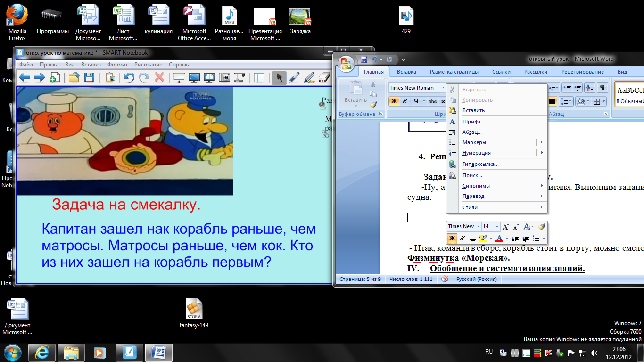Show screen shade in SMART Notebook
Viewport: 644px width, 362px height.
coord(179,77)
